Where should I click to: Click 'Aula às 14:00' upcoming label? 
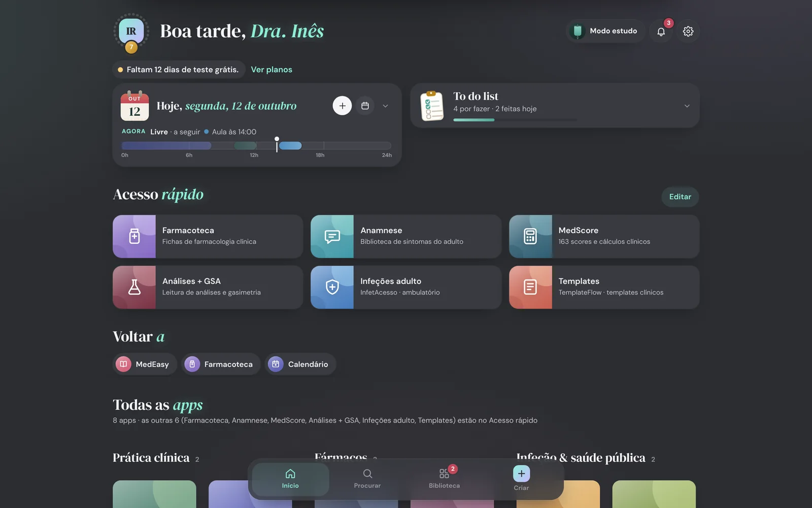(x=234, y=132)
